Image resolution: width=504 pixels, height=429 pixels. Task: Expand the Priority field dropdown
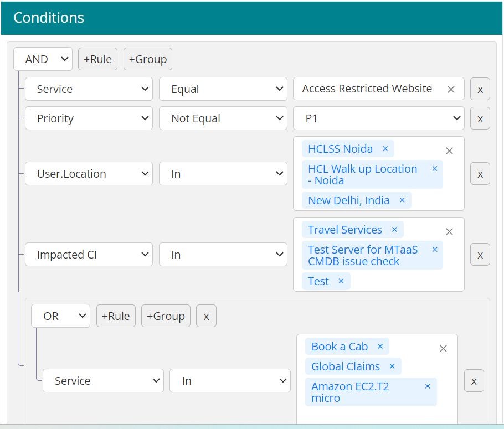click(89, 118)
